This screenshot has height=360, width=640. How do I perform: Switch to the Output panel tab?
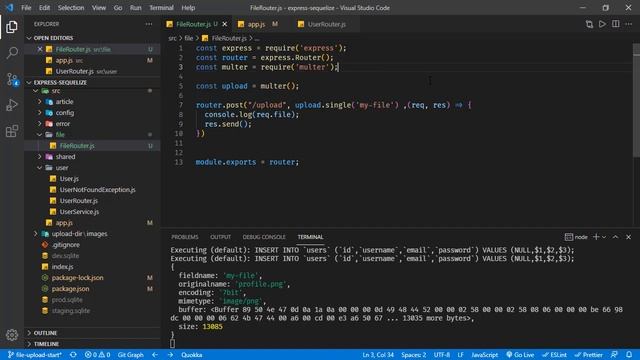[220, 237]
